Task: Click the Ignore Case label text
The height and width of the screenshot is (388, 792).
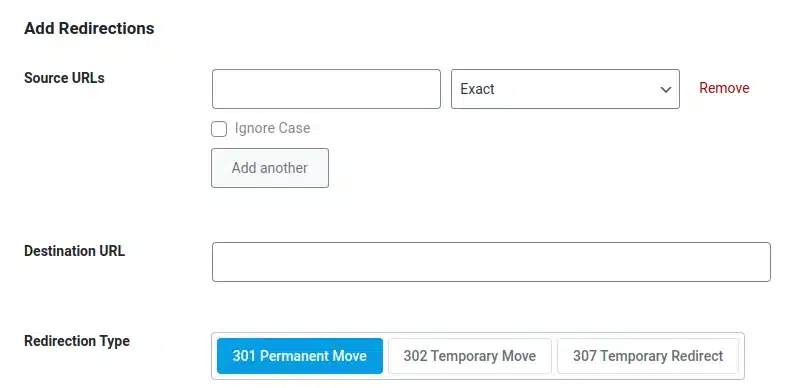Action: point(272,128)
